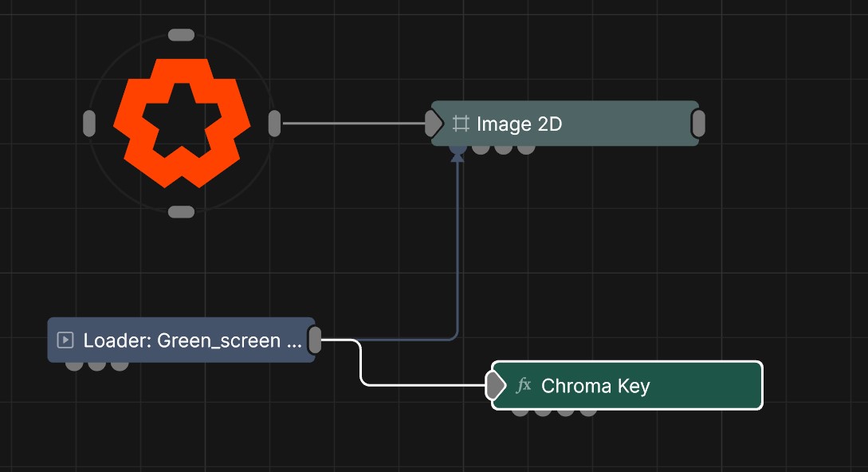Select the Image 2D node title
The height and width of the screenshot is (472, 868).
pos(519,124)
